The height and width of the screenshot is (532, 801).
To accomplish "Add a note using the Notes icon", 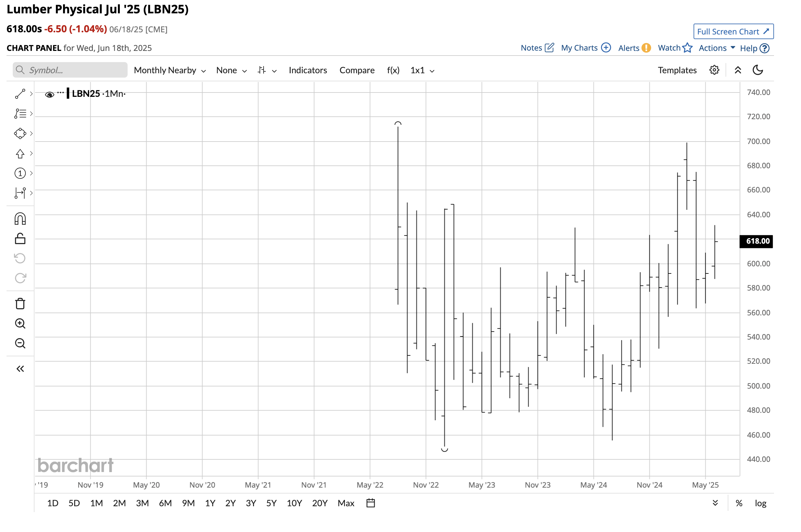I will point(537,47).
